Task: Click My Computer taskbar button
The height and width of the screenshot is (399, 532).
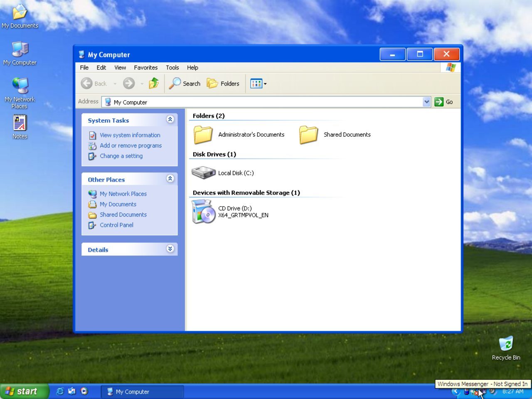Action: 142,392
